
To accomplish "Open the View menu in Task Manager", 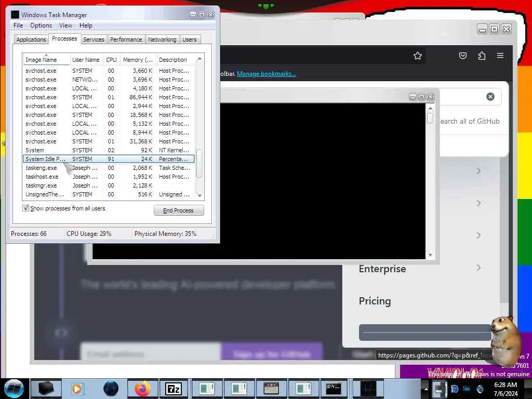I will pyautogui.click(x=65, y=25).
